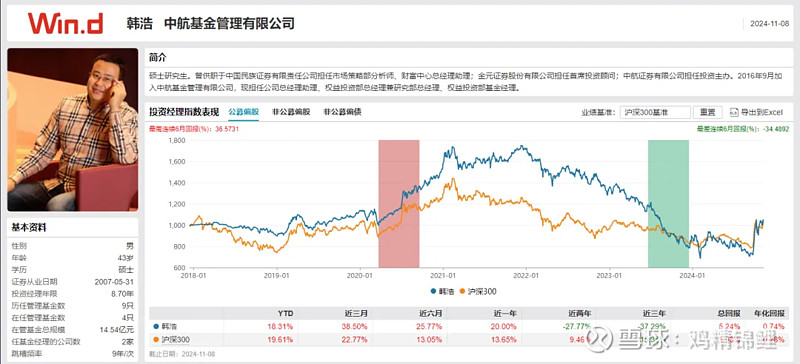Click the Wind logo
Viewport: 800px width, 364px height.
(65, 23)
